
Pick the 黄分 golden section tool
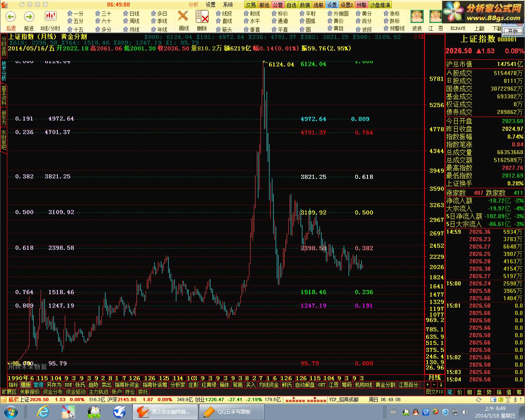coord(363,14)
